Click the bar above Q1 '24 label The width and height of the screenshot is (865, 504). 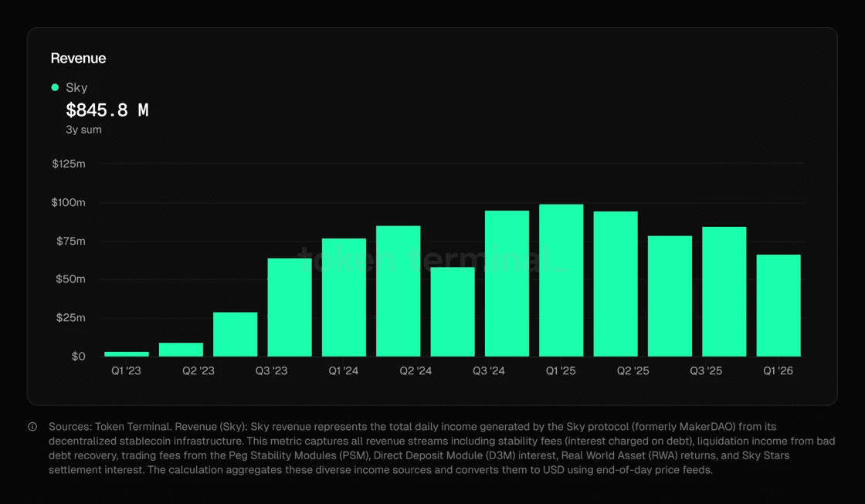pyautogui.click(x=344, y=297)
